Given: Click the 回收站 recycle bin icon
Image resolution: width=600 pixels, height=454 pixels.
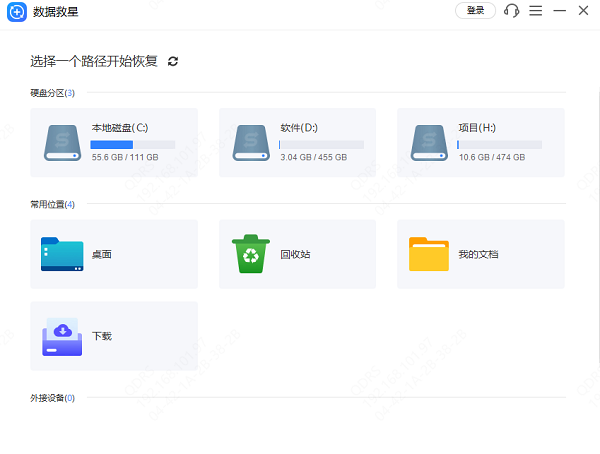Looking at the screenshot, I should point(251,254).
